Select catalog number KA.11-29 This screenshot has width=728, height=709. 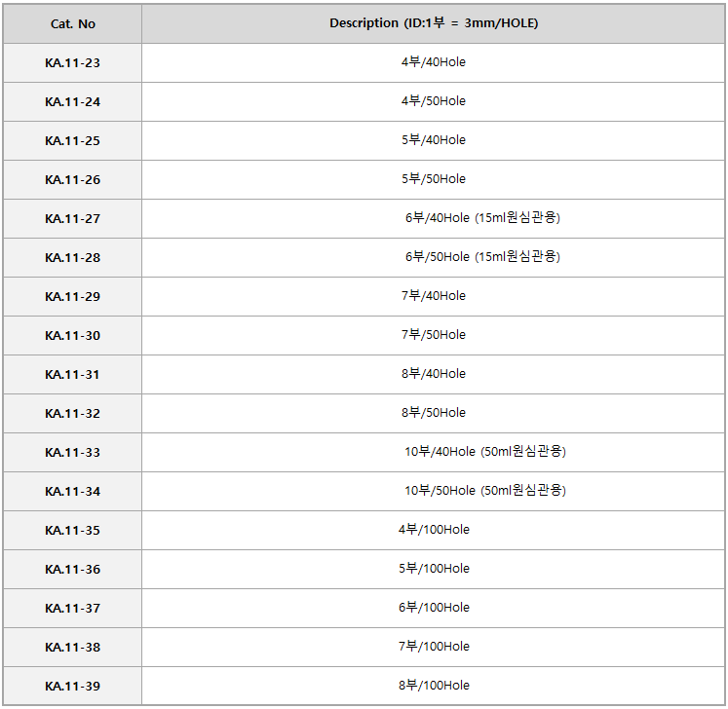coord(72,297)
